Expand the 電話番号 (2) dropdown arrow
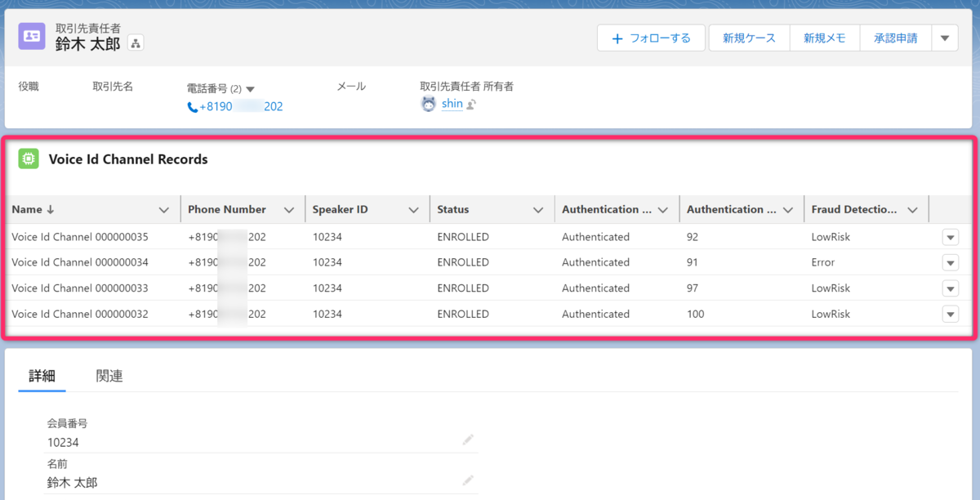This screenshot has height=500, width=980. pyautogui.click(x=251, y=89)
